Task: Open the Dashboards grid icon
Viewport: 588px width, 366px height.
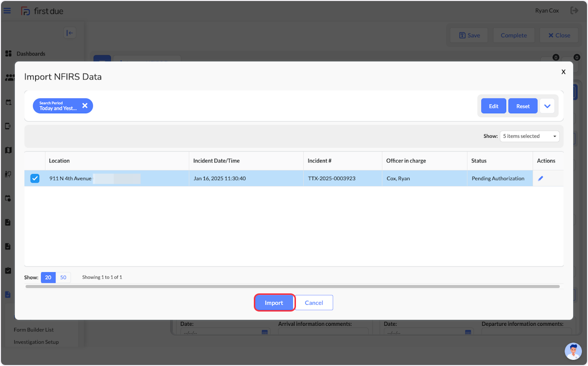Action: coord(8,53)
